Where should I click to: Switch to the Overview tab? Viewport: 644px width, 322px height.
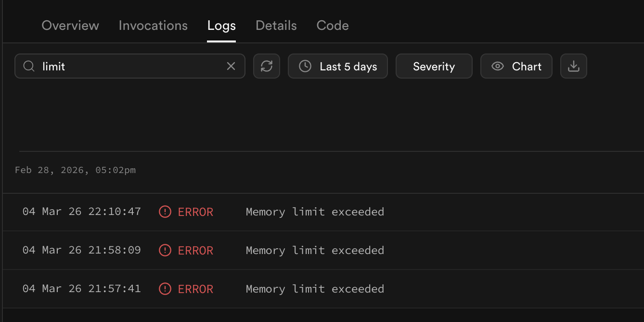(x=70, y=26)
